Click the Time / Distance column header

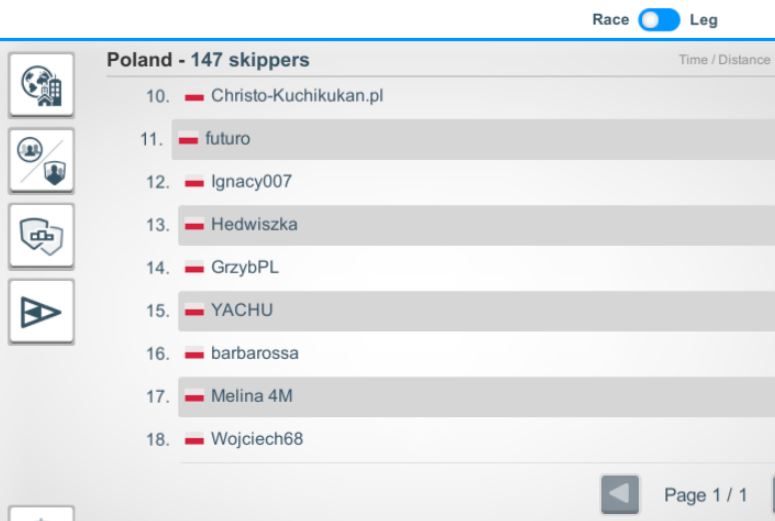(x=724, y=60)
